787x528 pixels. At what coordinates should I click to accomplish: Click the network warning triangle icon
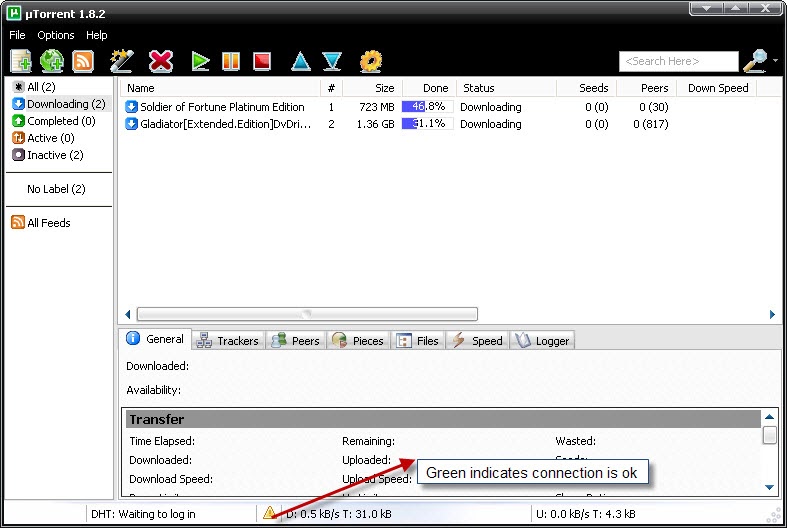coord(269,512)
